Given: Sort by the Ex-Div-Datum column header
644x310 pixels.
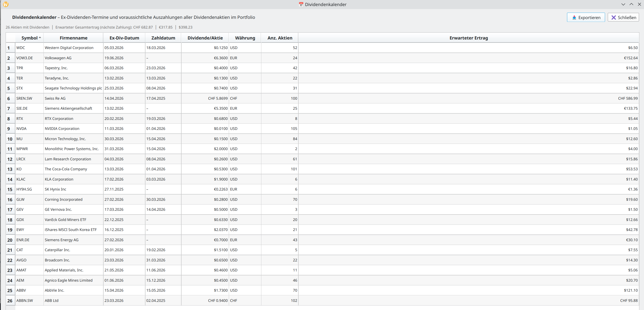Looking at the screenshot, I should (124, 38).
